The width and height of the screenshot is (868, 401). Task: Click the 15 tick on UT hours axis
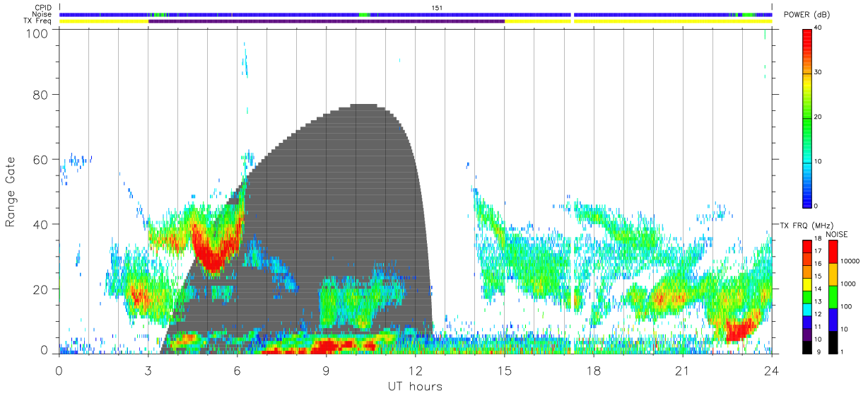(x=505, y=369)
